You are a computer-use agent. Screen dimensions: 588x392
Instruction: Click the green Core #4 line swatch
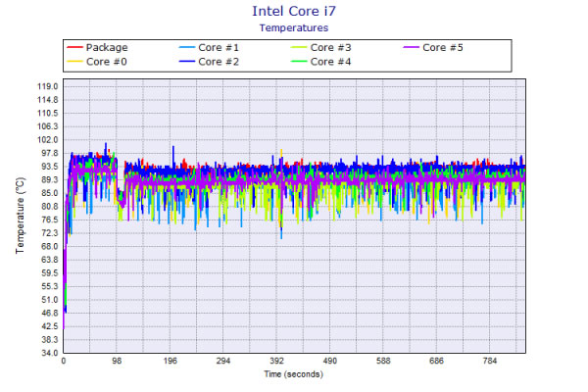click(299, 62)
